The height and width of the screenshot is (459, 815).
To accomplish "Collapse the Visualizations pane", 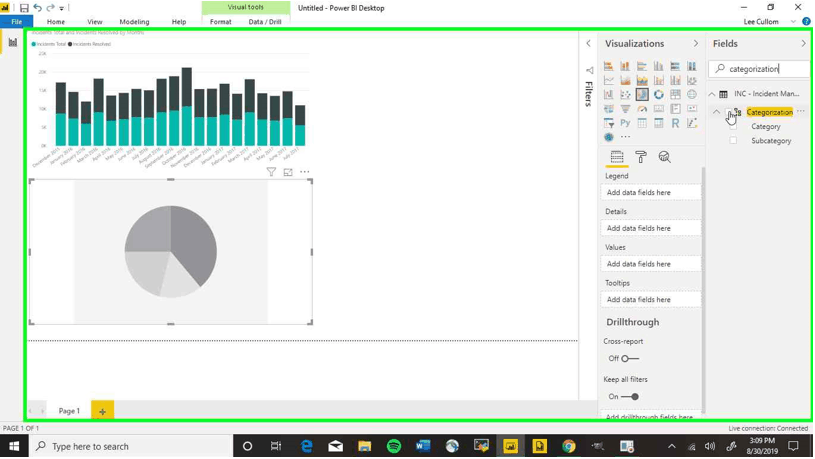I will [x=696, y=44].
